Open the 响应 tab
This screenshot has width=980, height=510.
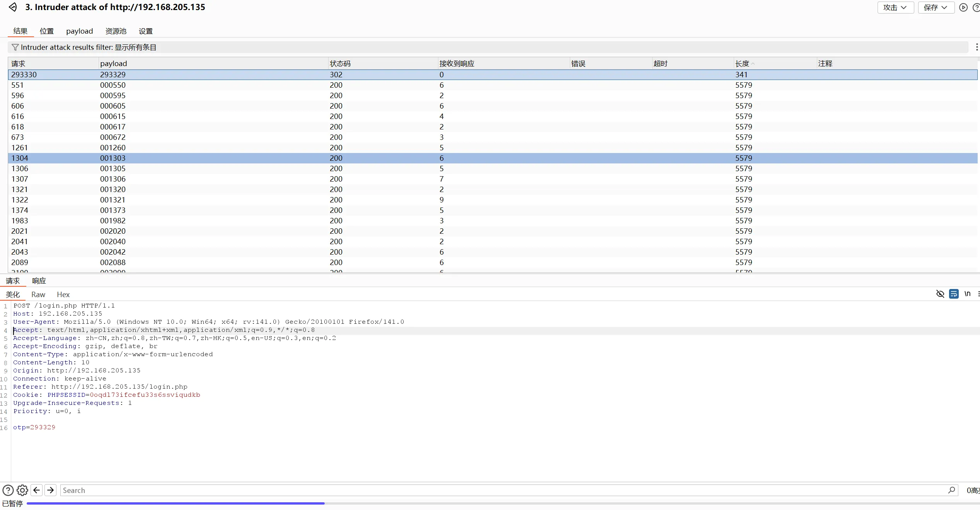tap(39, 281)
